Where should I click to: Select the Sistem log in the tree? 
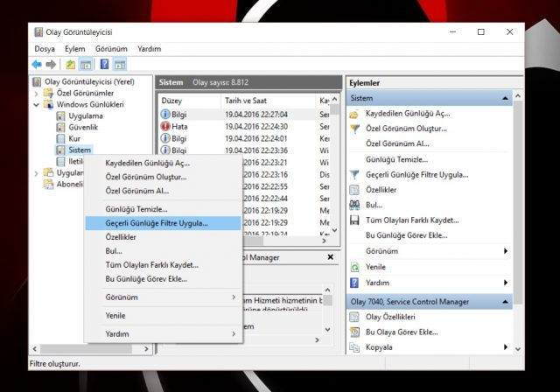(x=80, y=150)
